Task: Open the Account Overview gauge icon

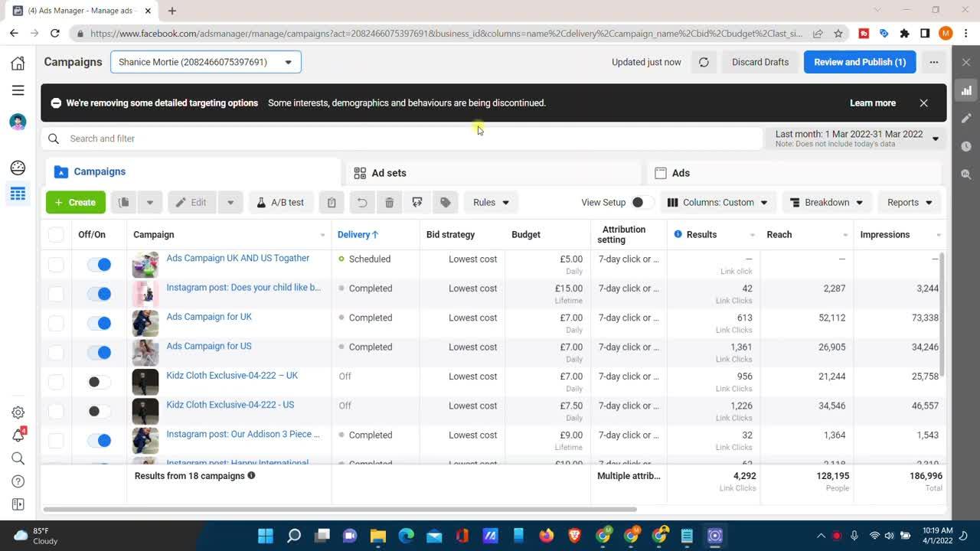Action: coord(18,168)
